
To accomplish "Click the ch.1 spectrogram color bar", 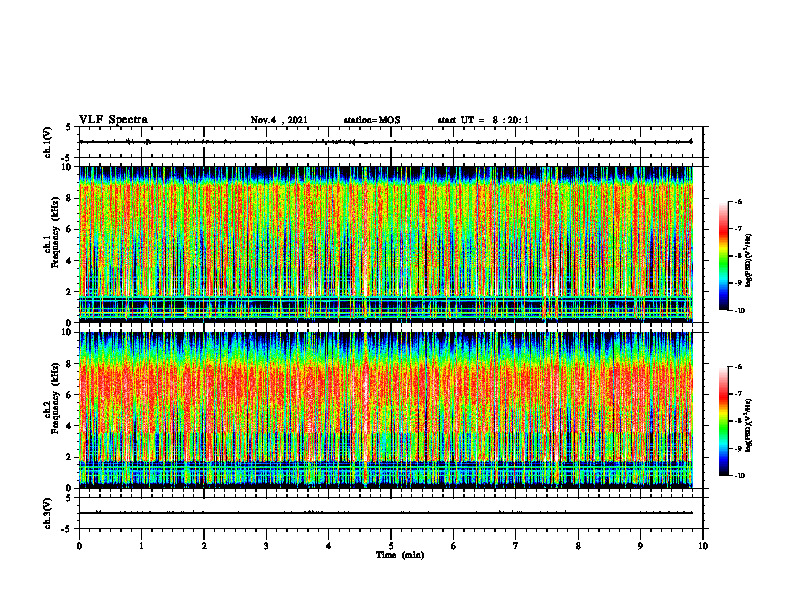I will (x=723, y=256).
